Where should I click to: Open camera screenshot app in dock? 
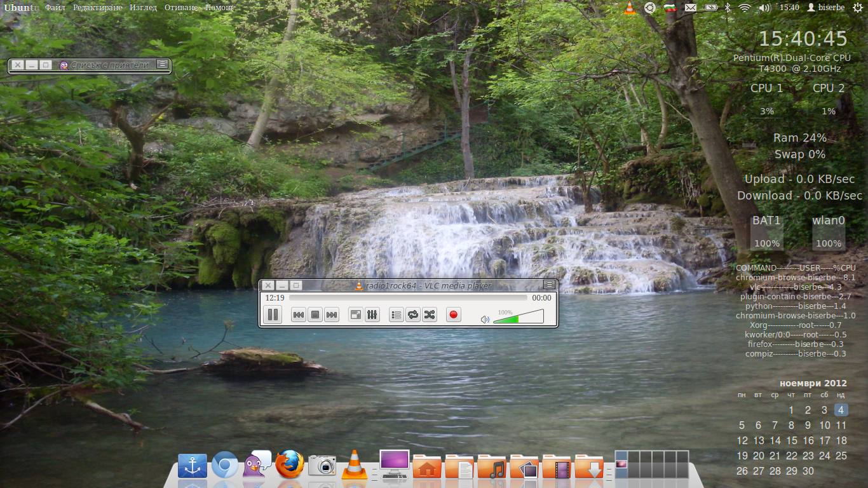pos(322,465)
